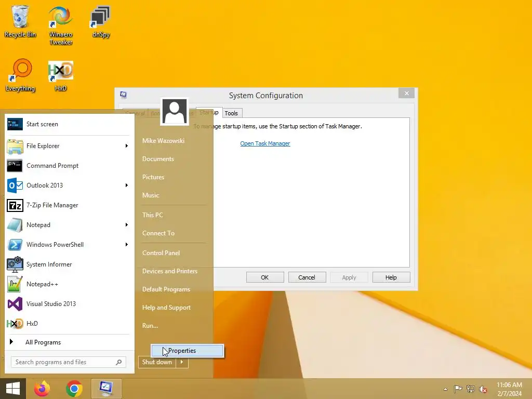Open Control Panel from Start menu

161,253
